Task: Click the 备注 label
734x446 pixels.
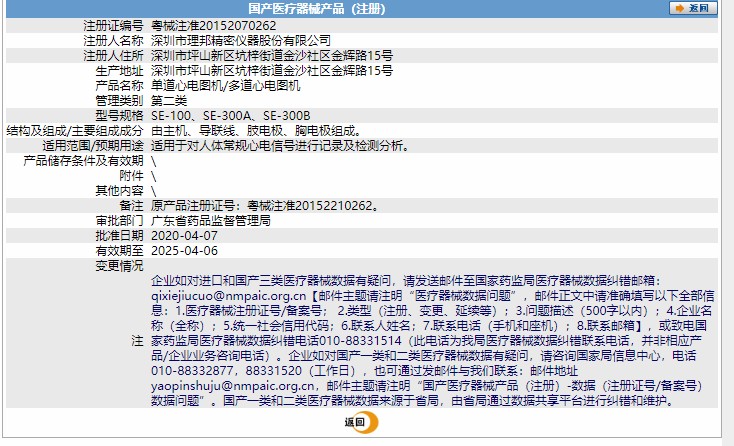Action: click(132, 205)
